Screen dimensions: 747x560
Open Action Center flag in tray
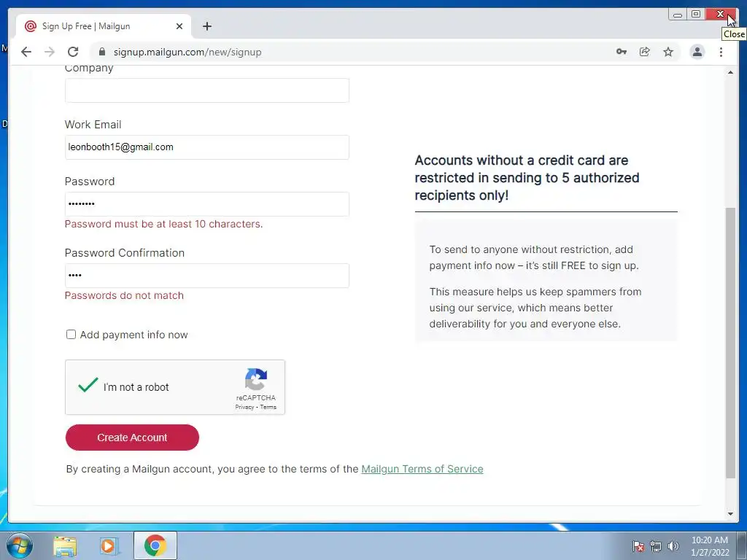(x=638, y=546)
